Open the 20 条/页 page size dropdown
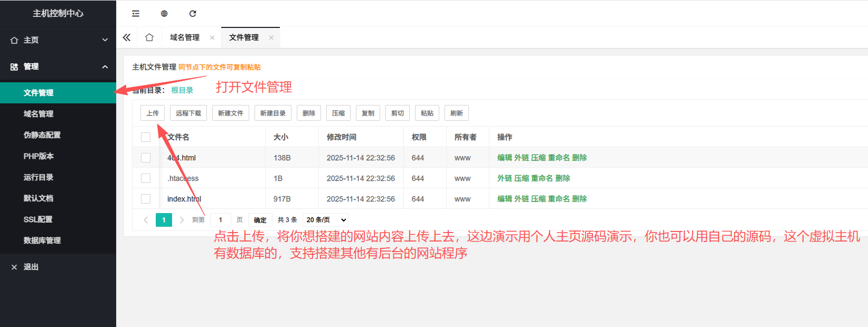868x327 pixels. (326, 220)
